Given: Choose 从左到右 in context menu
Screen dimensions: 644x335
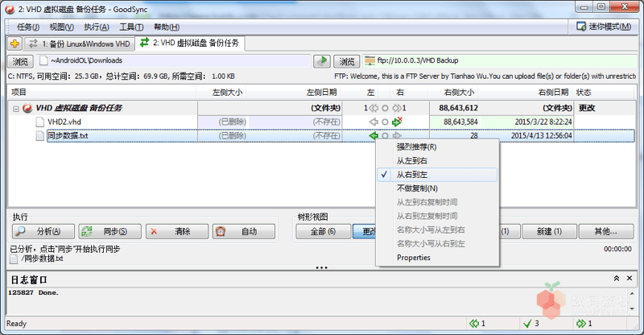Looking at the screenshot, I should (x=437, y=161).
